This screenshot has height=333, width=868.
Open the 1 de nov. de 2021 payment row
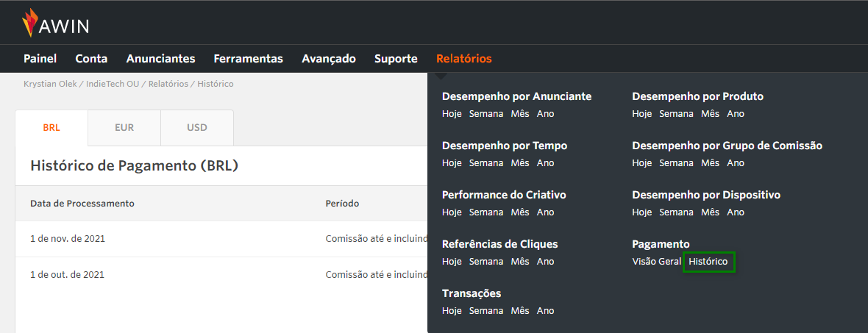(221, 239)
